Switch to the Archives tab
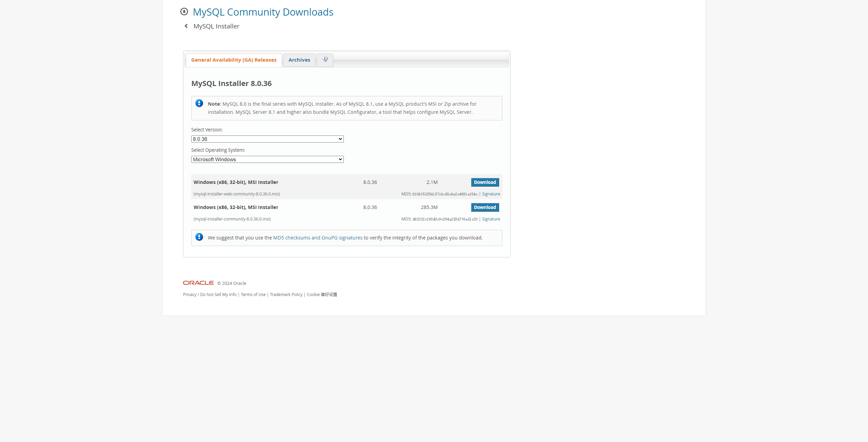The height and width of the screenshot is (442, 868). (x=299, y=60)
